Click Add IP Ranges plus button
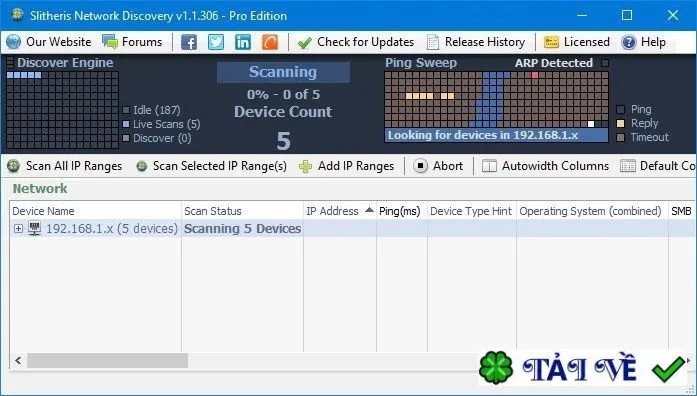 click(347, 166)
